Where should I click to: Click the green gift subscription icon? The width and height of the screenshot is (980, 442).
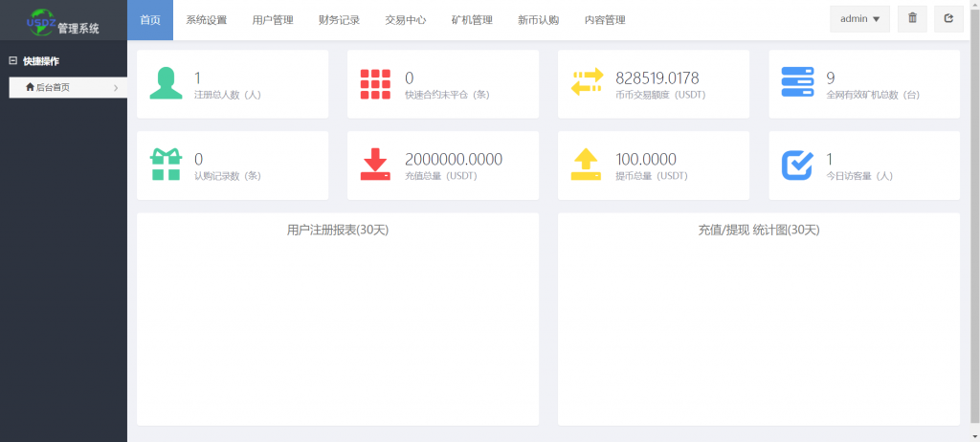(166, 165)
